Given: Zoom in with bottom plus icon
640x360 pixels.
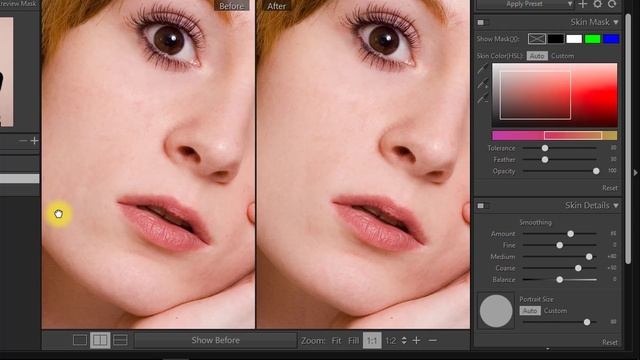Looking at the screenshot, I should pos(416,340).
